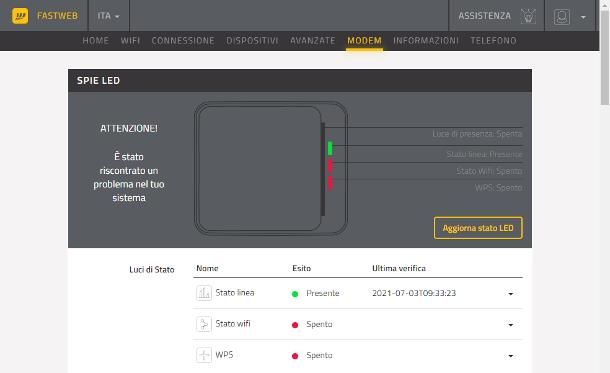Viewport: 610px width, 373px height.
Task: Expand the Stato linea row details
Action: pos(511,294)
